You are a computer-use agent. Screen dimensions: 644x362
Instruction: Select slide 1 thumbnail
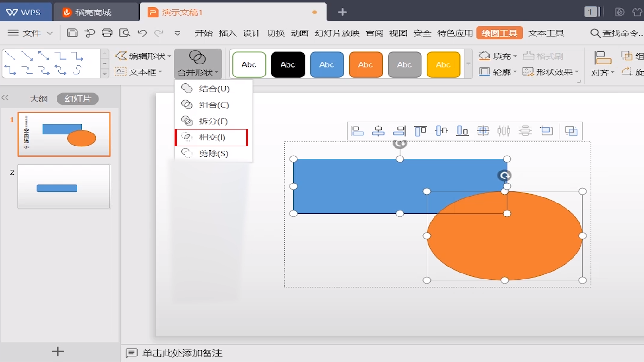pos(64,134)
